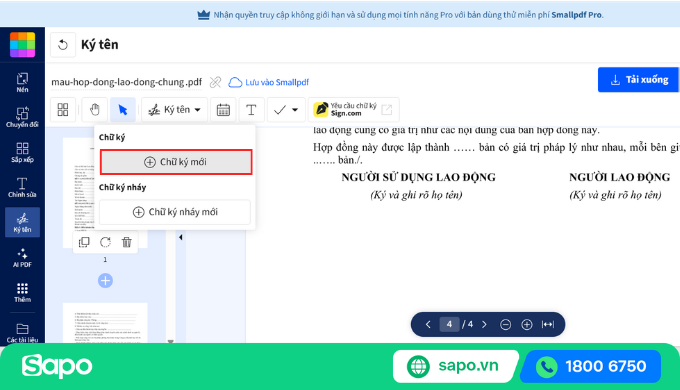Select the Ký tên sidebar tool
Screen dimensions: 680x390
tap(22, 222)
